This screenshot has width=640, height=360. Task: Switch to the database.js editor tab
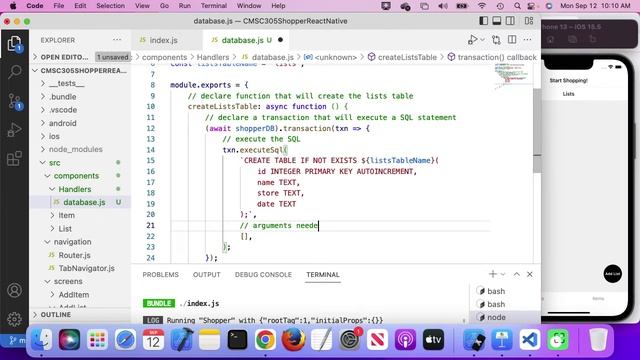coord(242,40)
